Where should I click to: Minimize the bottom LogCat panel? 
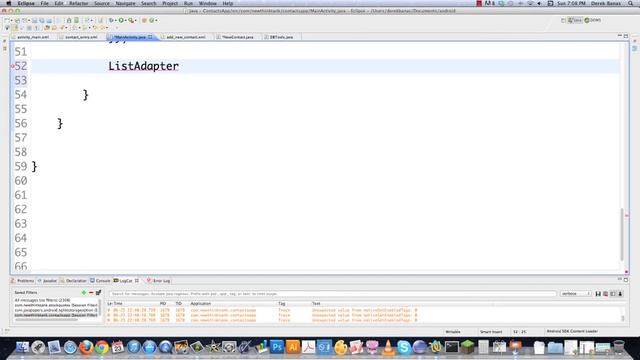(x=620, y=280)
